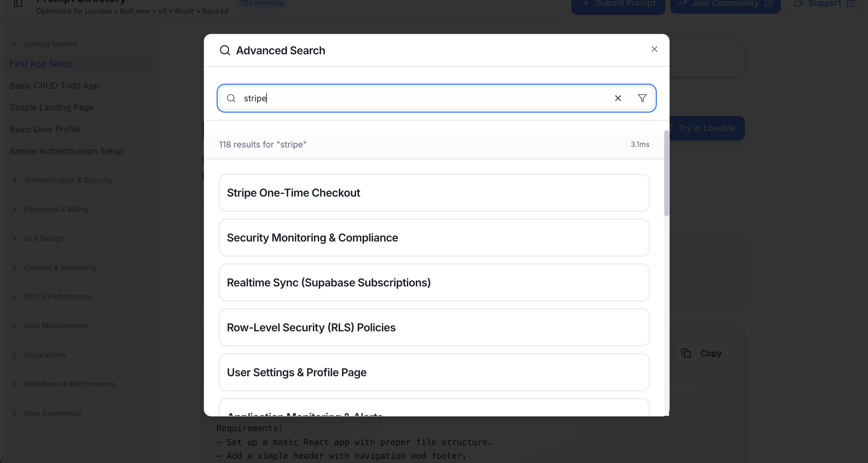This screenshot has width=868, height=463.
Task: Collapse the Getting Started section
Action: pos(44,44)
